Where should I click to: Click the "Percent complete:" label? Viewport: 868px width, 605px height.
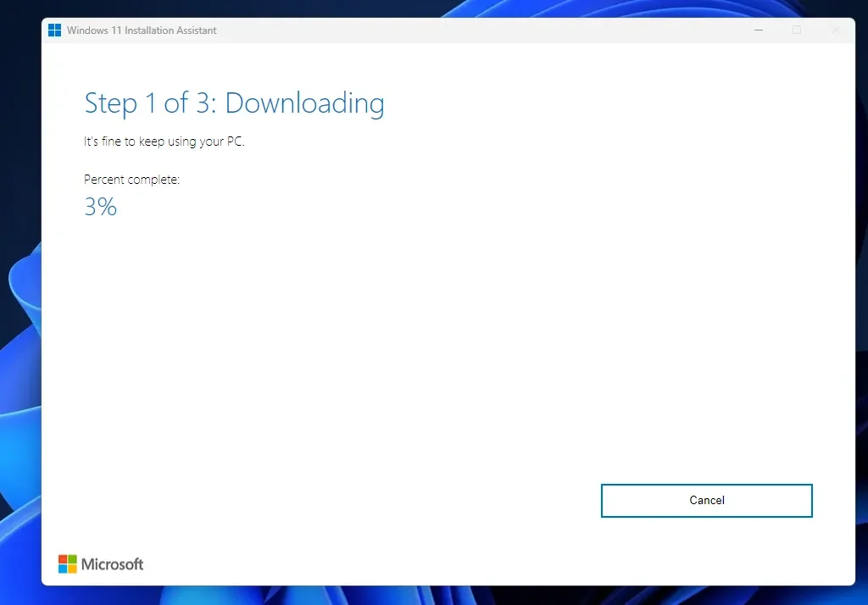131,180
